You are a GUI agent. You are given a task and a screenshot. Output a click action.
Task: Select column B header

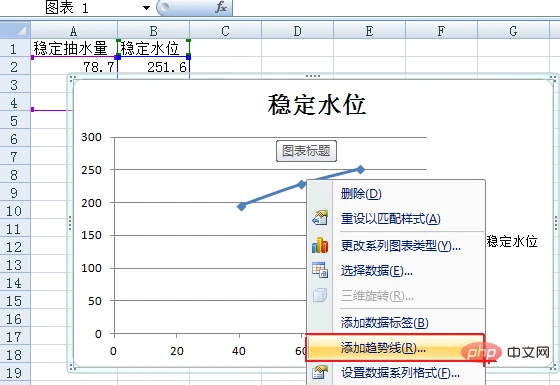(x=154, y=30)
